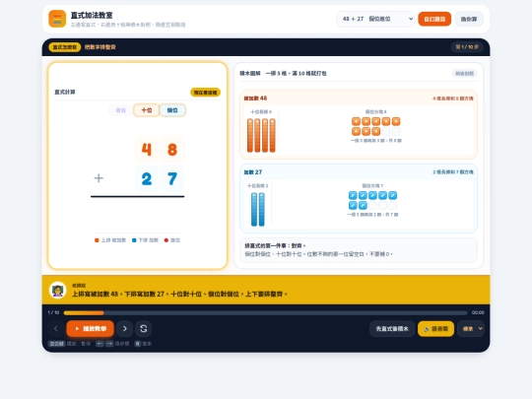
Task: Click the step counter badge 第 1 / 10 步
Action: [x=467, y=47]
